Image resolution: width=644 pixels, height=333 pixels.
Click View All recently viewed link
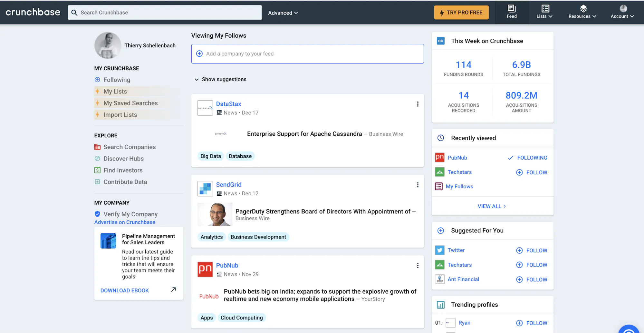(492, 206)
